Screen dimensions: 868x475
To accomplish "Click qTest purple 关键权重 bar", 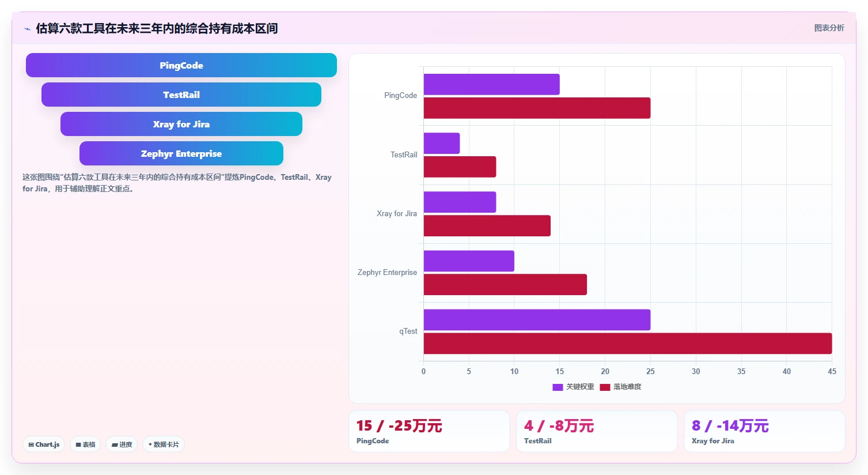I will click(537, 320).
